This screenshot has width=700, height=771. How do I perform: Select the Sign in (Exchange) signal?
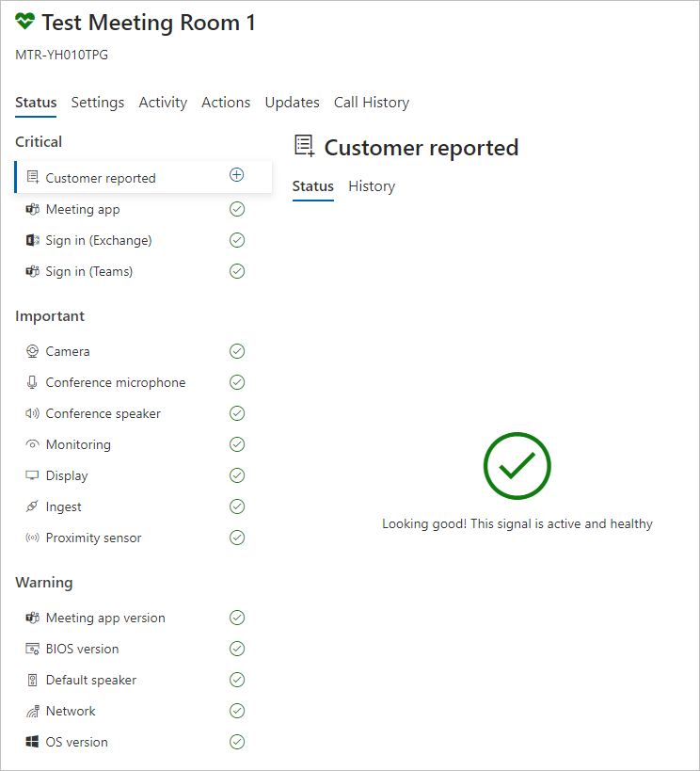[x=143, y=240]
